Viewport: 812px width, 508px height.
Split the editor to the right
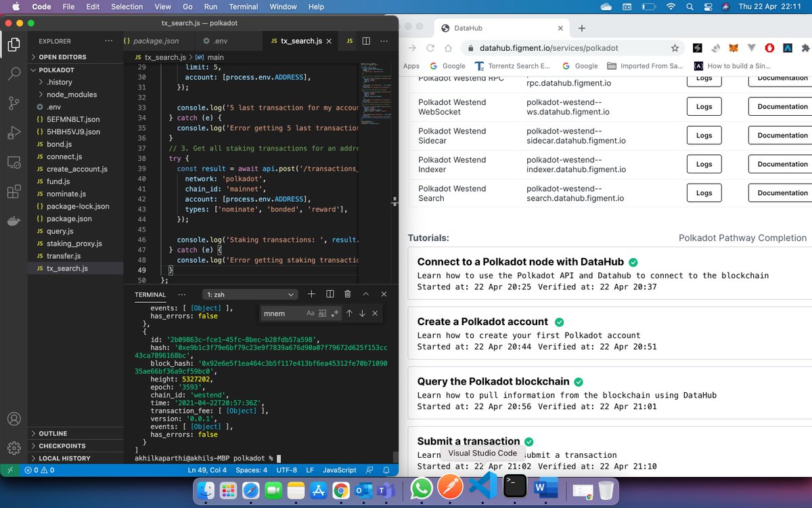366,41
